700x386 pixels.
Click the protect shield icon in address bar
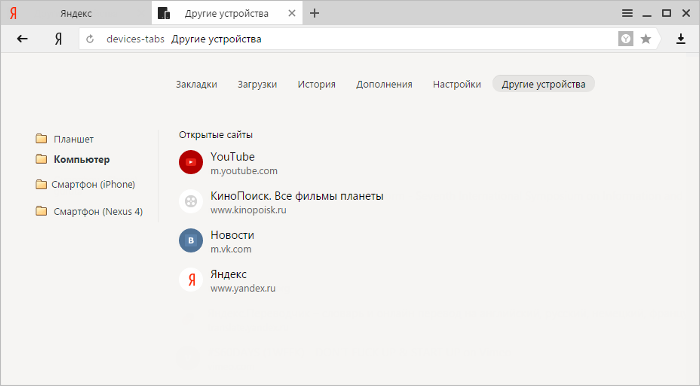[625, 39]
